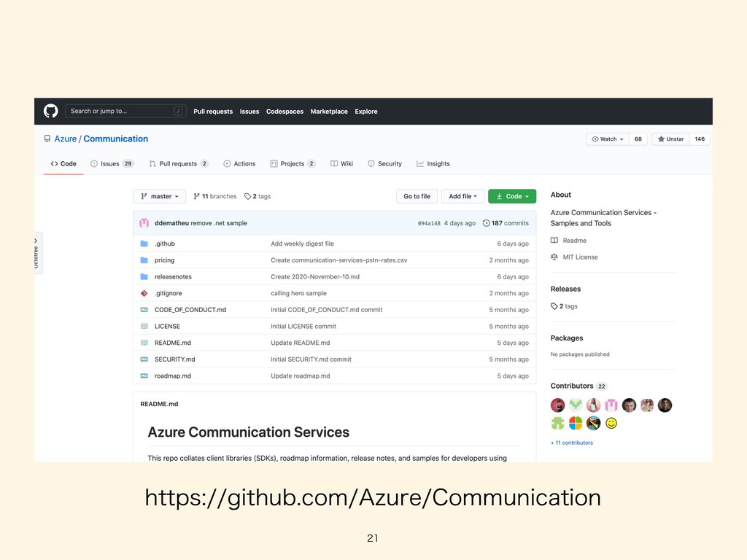This screenshot has width=747, height=560.
Task: Open the .github folder icon
Action: coord(144,244)
